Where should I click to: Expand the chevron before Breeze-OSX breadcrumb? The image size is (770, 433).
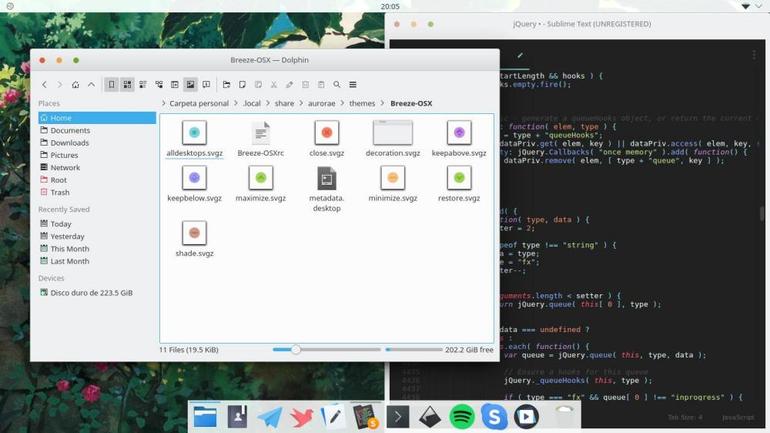pyautogui.click(x=382, y=103)
